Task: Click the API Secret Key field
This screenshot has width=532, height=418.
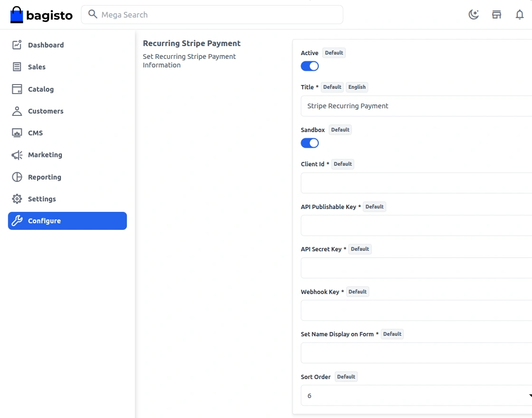Action: point(416,268)
